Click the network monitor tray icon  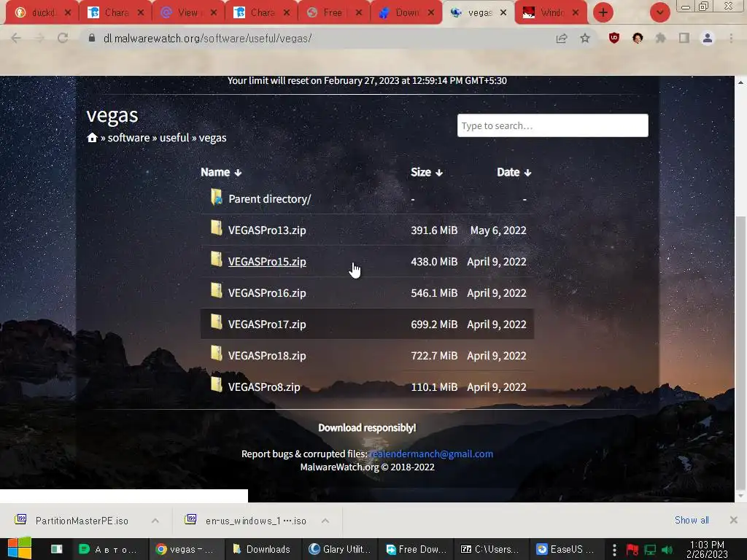coord(650,550)
